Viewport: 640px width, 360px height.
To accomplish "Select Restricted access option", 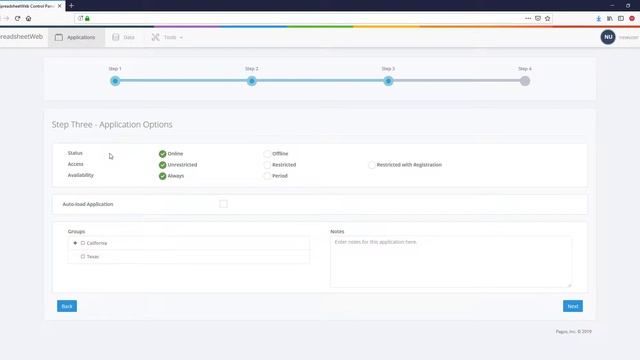I will (267, 165).
